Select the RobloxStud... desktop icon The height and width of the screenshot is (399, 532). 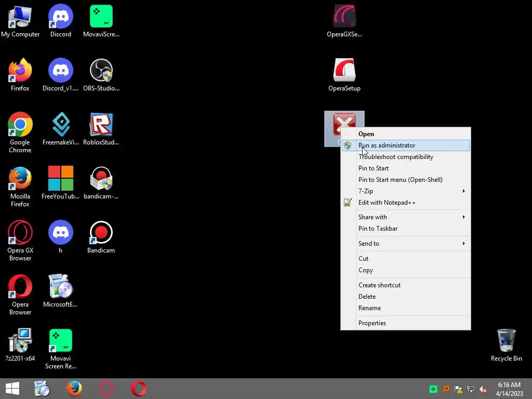pyautogui.click(x=101, y=129)
